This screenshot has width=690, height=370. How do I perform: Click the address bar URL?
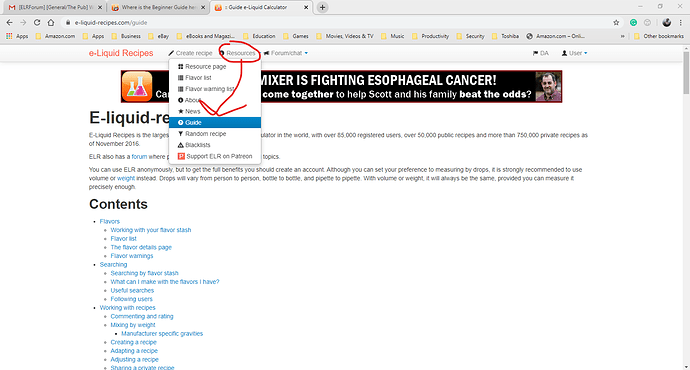tap(111, 22)
